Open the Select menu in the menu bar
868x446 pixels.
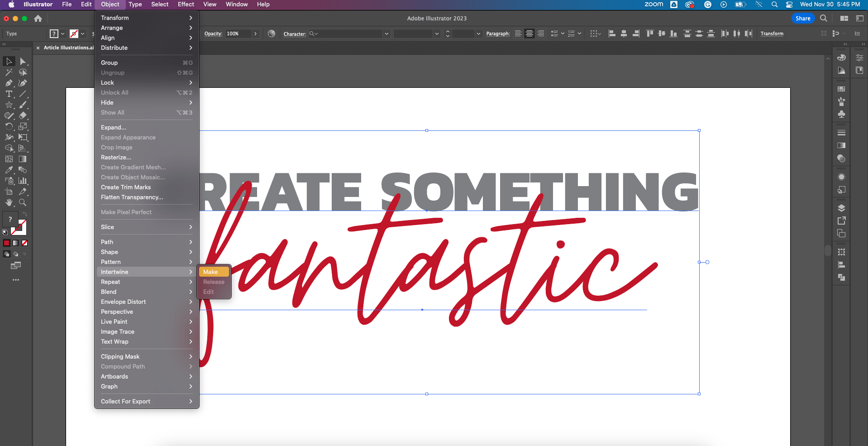click(159, 5)
